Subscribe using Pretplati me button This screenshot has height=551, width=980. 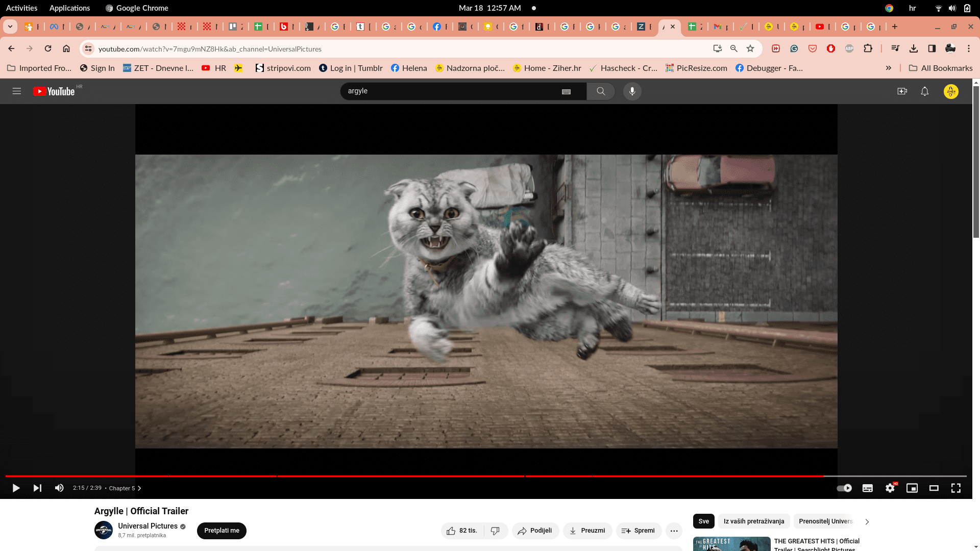click(222, 531)
